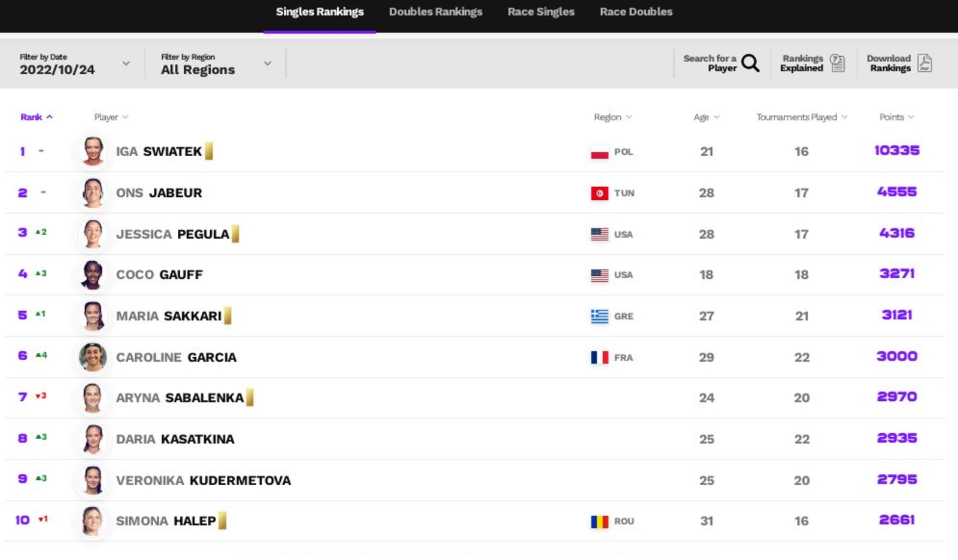Click Simona Halep's profile photo
958x560 pixels.
point(93,521)
